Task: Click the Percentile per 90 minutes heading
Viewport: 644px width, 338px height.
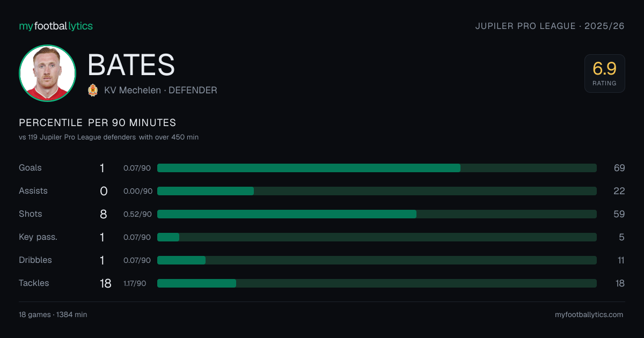Action: point(98,123)
